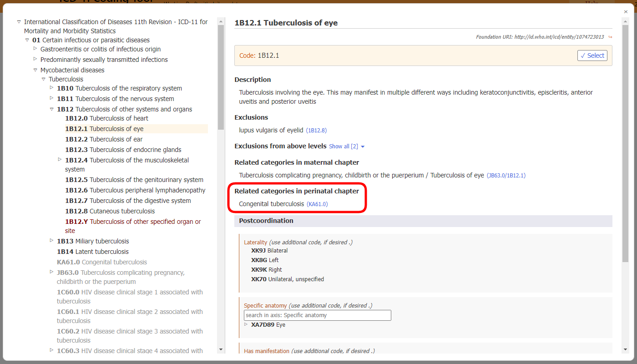Select 1B12.3 Tuberculosis of endocrine glands
This screenshot has height=364, width=637.
coord(123,149)
